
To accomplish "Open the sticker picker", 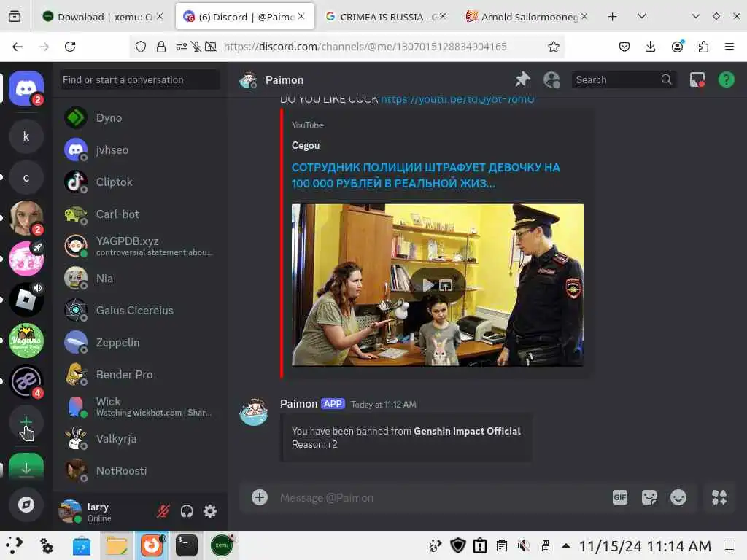I will (x=649, y=497).
